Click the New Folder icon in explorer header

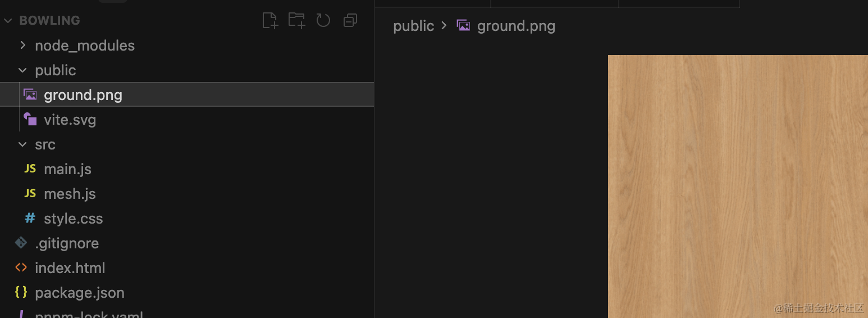tap(296, 21)
